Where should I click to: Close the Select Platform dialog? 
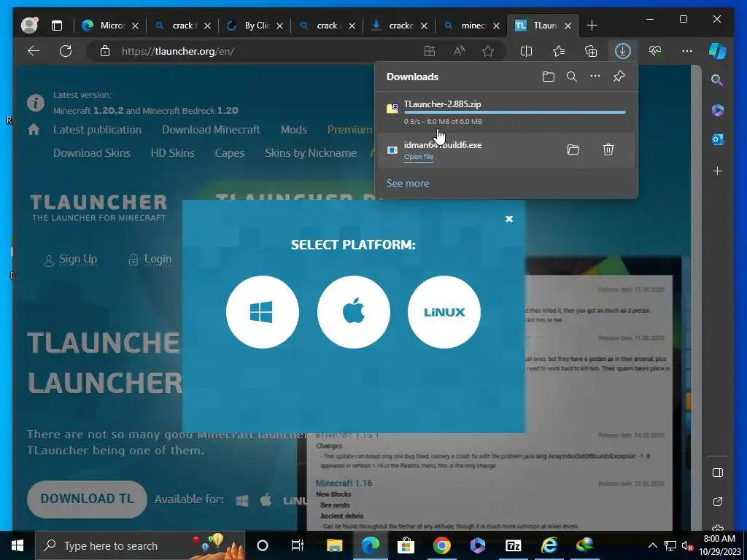coord(508,219)
